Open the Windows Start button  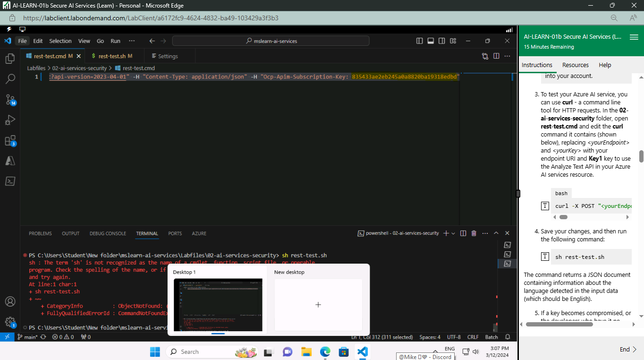[x=155, y=351]
